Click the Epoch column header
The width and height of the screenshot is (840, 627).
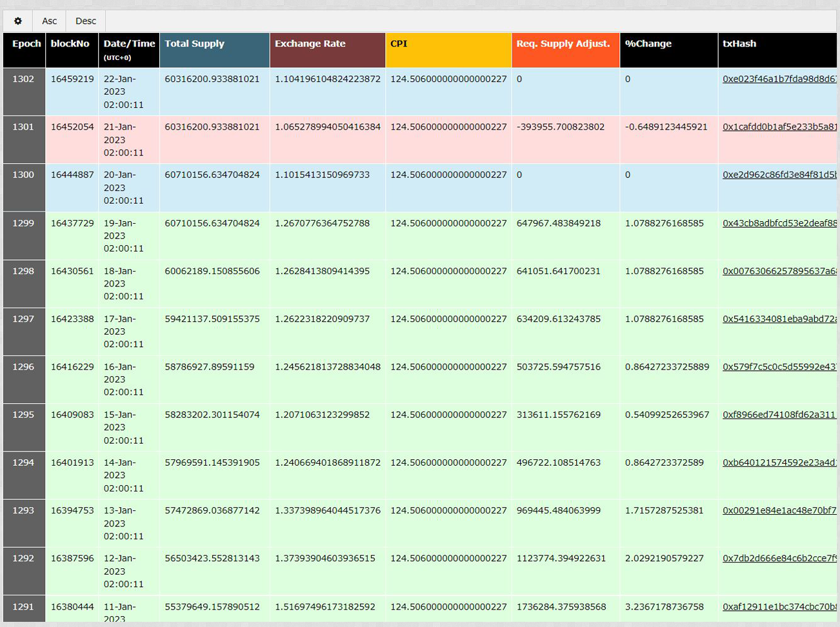[x=26, y=44]
